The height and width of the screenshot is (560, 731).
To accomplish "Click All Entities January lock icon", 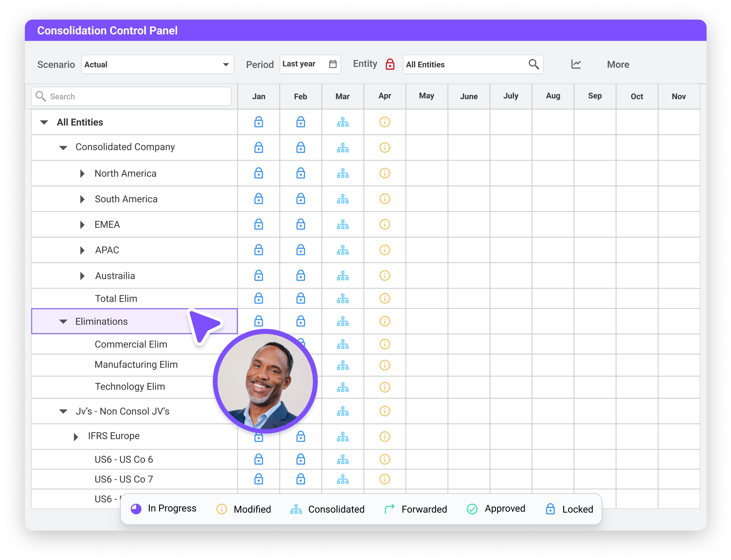I will click(259, 122).
